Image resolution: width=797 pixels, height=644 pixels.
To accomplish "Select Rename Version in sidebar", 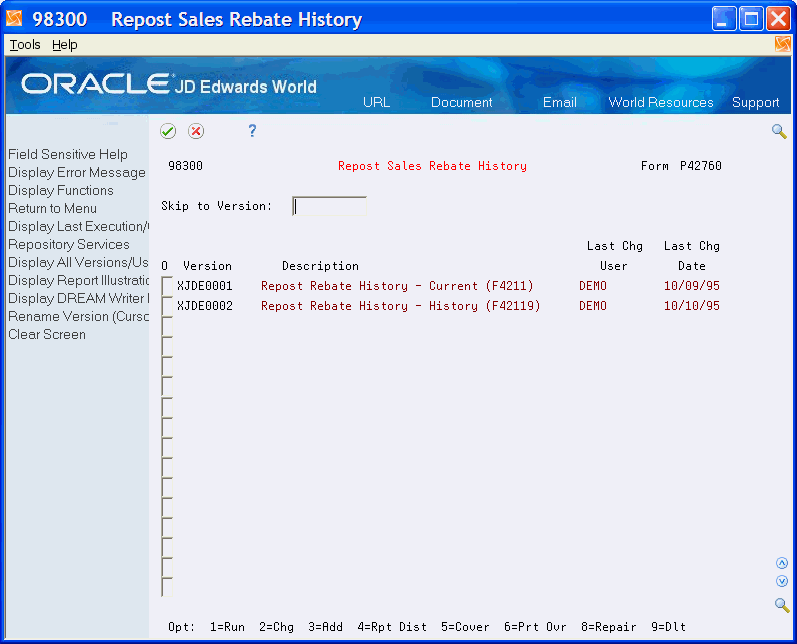I will point(78,317).
